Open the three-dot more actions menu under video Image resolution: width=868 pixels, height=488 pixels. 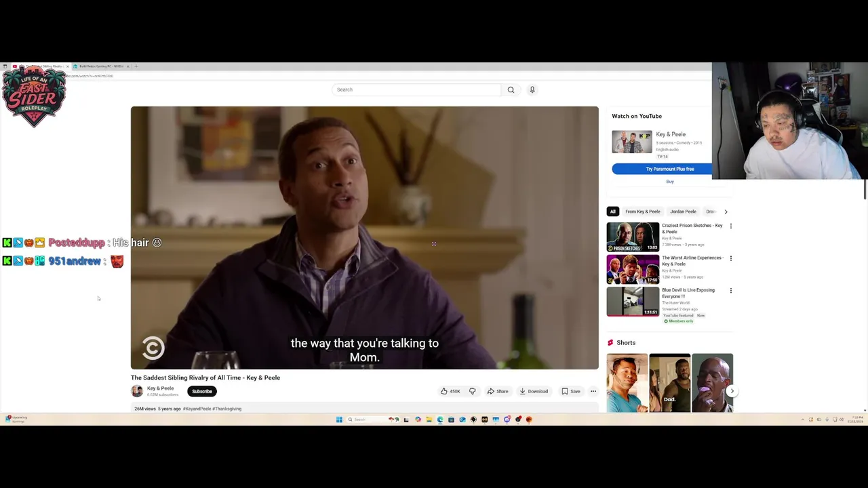click(x=593, y=391)
